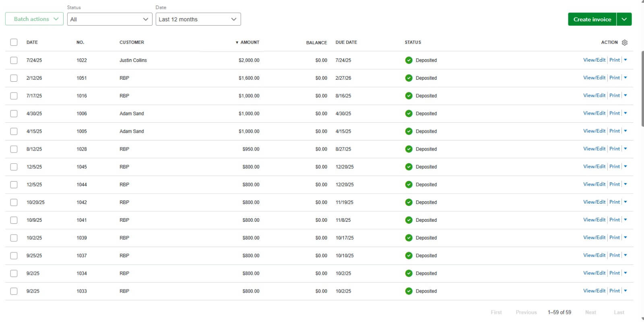Click customer name Justin Collins

click(133, 60)
